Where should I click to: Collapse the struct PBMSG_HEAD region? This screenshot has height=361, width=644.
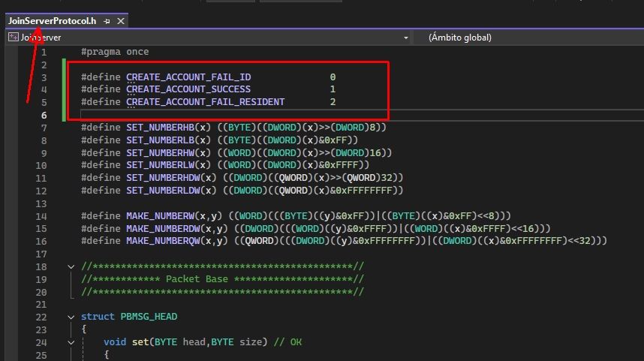pos(71,317)
